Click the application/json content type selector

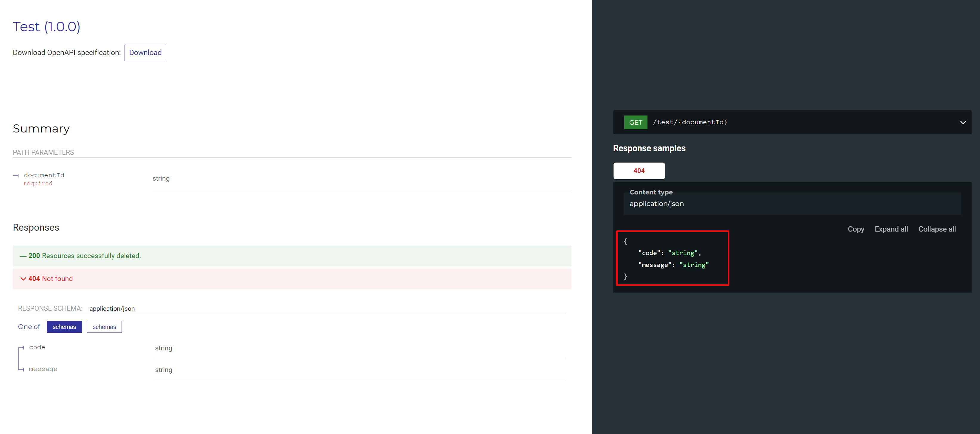pos(657,203)
